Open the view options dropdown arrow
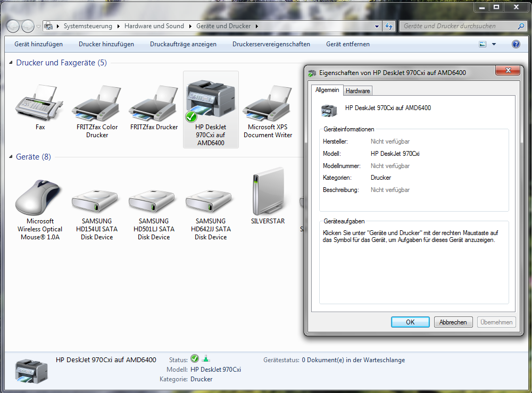Viewport: 532px width, 393px height. tap(494, 44)
